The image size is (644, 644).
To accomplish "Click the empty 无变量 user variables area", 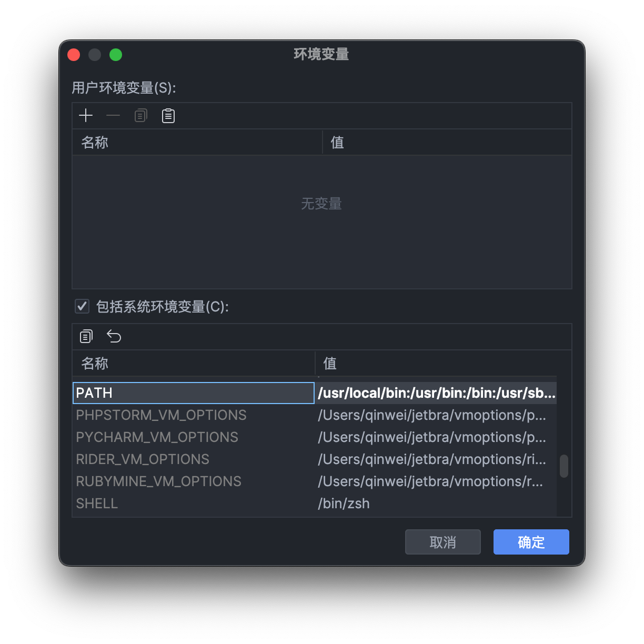I will [321, 221].
